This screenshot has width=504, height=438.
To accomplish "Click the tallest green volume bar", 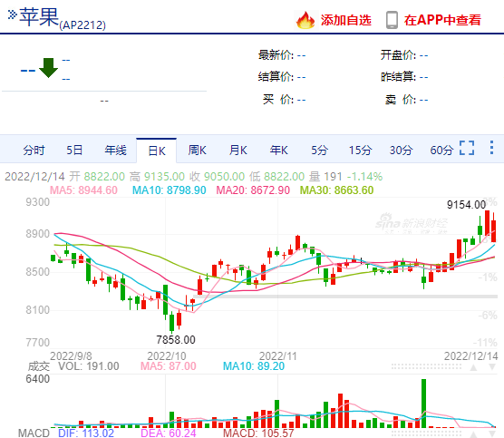I will (x=423, y=404).
